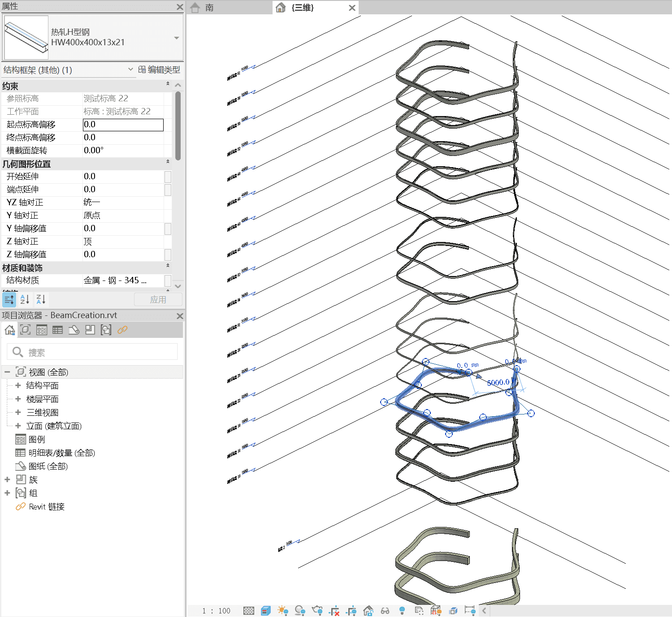Toggle shadows on in the view control bar
Image resolution: width=672 pixels, height=617 pixels.
[299, 610]
